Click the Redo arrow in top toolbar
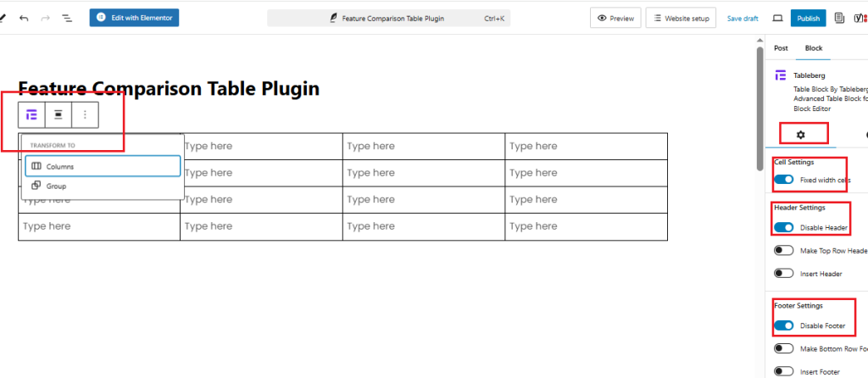Viewport: 868px width, 378px height. click(46, 18)
